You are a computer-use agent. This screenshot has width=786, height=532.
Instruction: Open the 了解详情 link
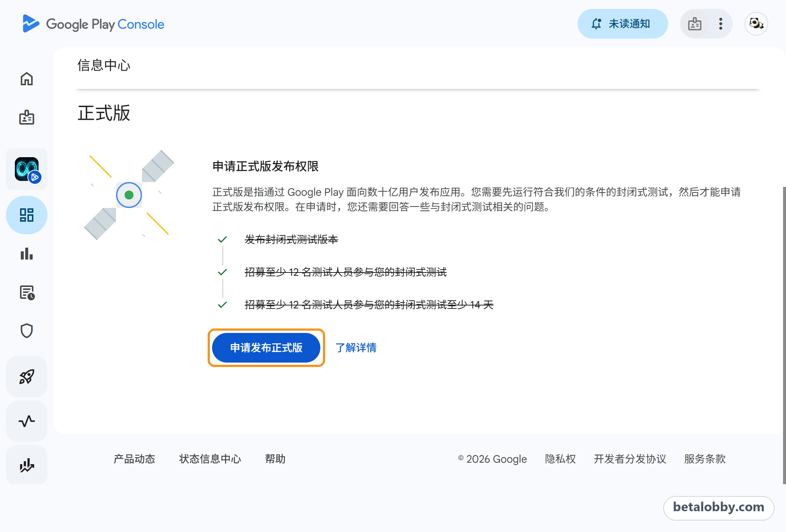[356, 348]
